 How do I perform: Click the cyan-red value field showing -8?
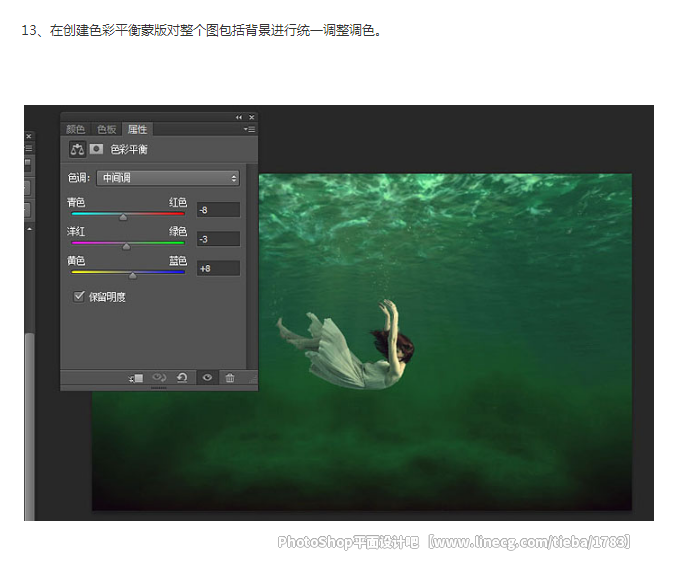pyautogui.click(x=218, y=210)
